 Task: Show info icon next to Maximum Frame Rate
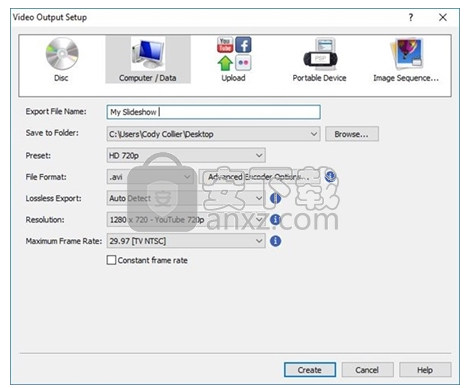point(275,241)
